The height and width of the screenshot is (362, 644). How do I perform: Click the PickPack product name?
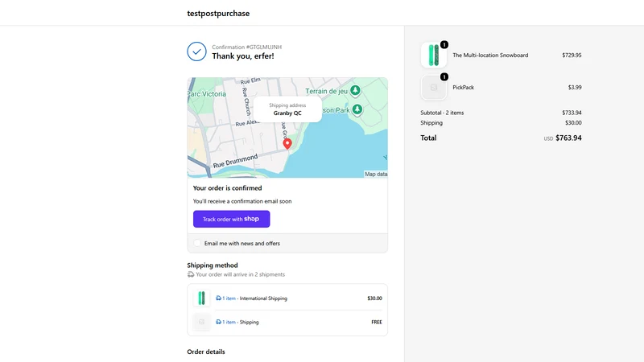(x=464, y=88)
